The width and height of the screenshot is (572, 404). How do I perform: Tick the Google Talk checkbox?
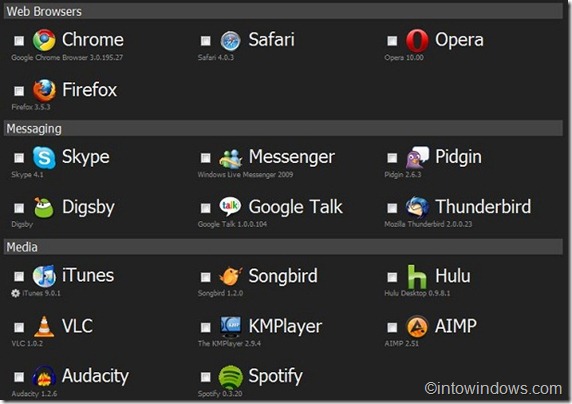(206, 208)
